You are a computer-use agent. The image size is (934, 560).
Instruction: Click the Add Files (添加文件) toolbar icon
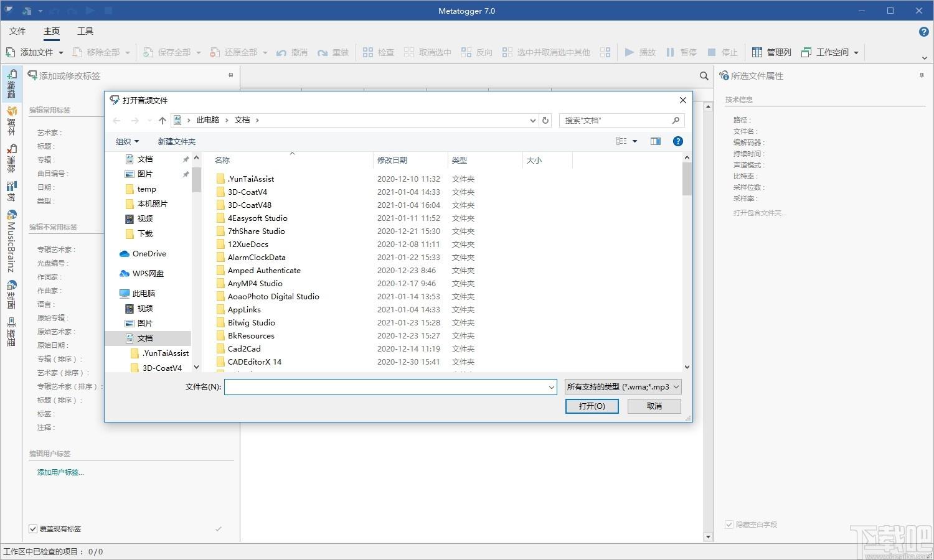coord(11,52)
